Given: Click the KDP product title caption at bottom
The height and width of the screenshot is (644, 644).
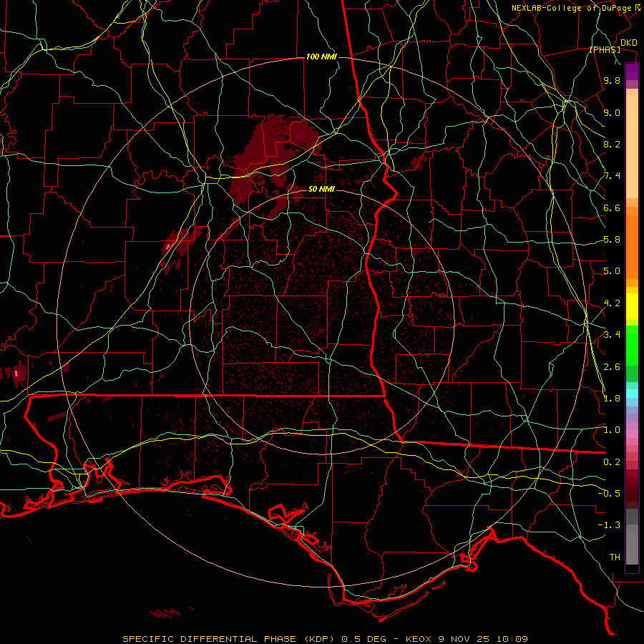Looking at the screenshot, I should click(325, 639).
